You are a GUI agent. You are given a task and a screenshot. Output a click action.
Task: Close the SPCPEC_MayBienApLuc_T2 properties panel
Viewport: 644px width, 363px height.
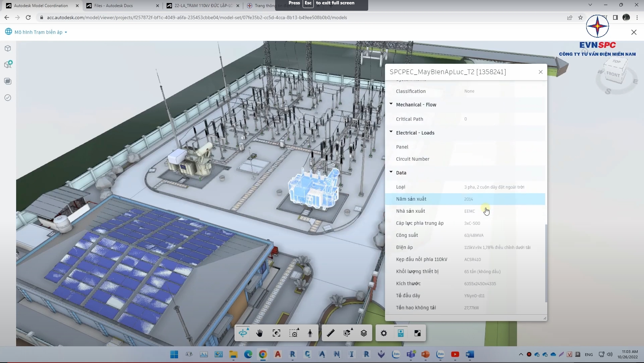click(541, 72)
